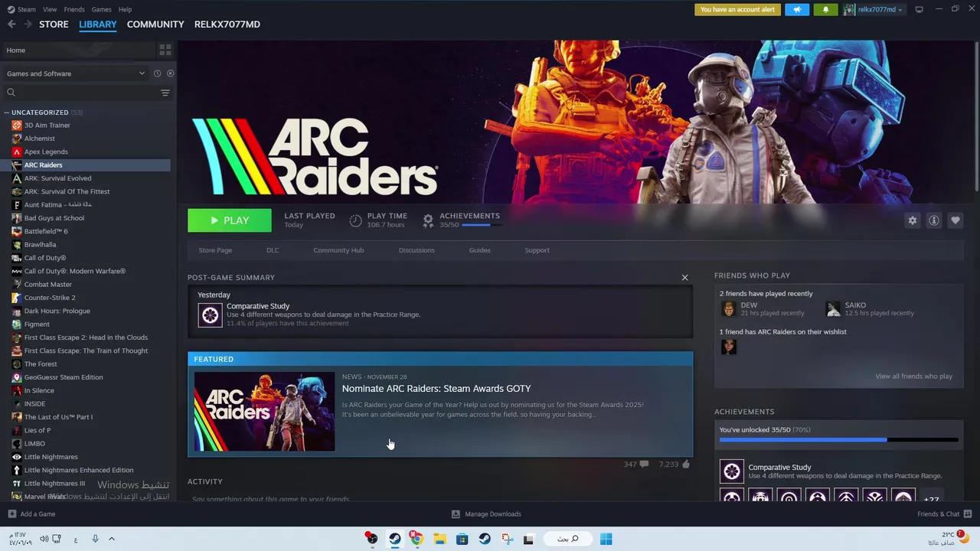Click the main page vertical scrollbar
The width and height of the screenshot is (980, 551).
975,115
